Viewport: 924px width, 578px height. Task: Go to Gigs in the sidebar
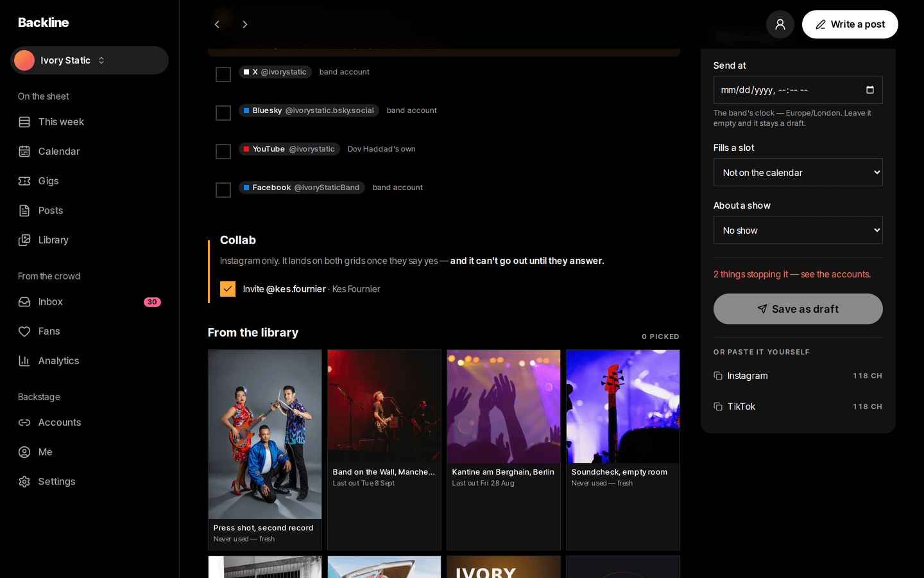tap(89, 181)
